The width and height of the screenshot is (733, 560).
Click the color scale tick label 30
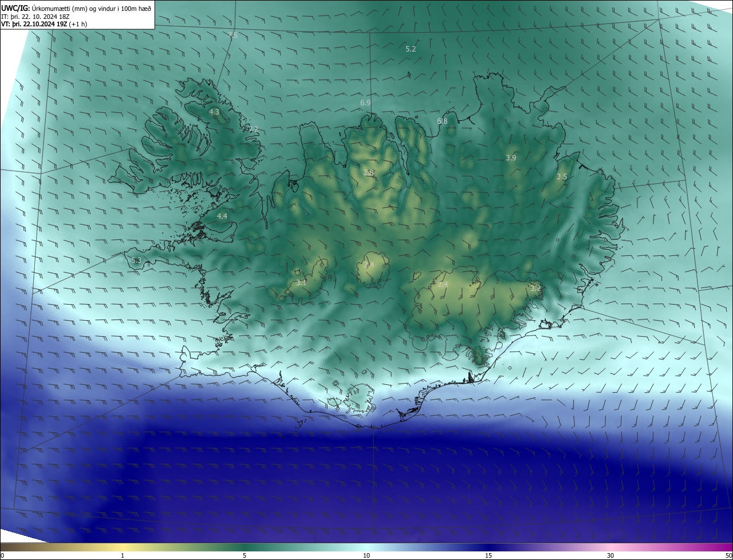point(610,555)
